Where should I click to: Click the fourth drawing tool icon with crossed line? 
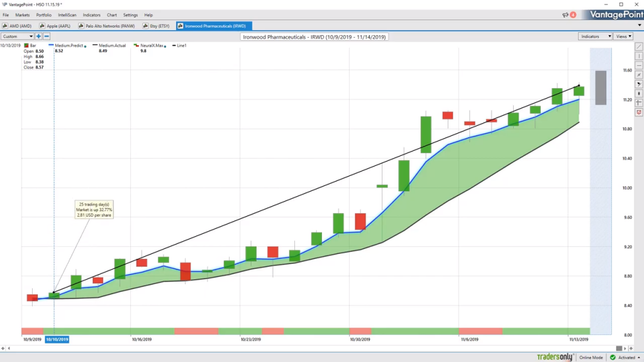[639, 75]
